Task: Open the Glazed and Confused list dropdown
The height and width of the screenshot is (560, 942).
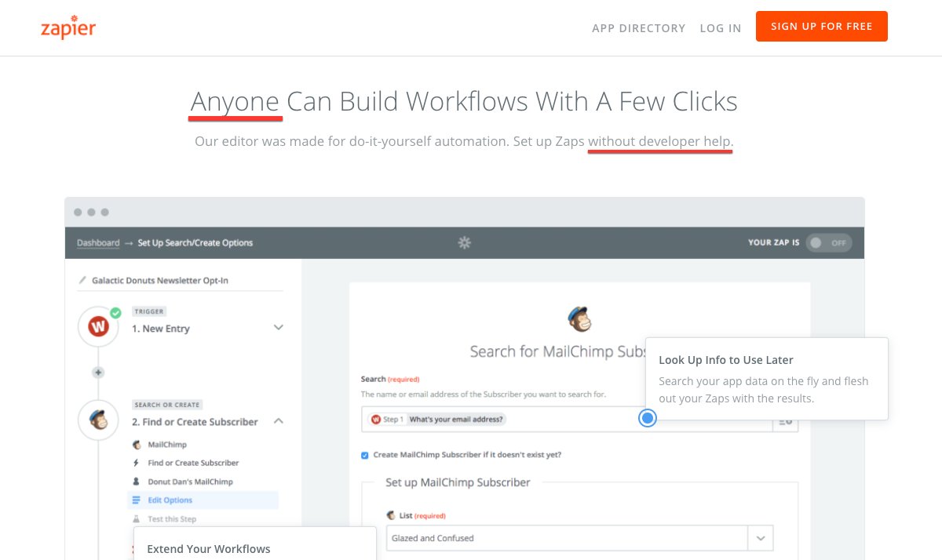Action: coord(759,538)
